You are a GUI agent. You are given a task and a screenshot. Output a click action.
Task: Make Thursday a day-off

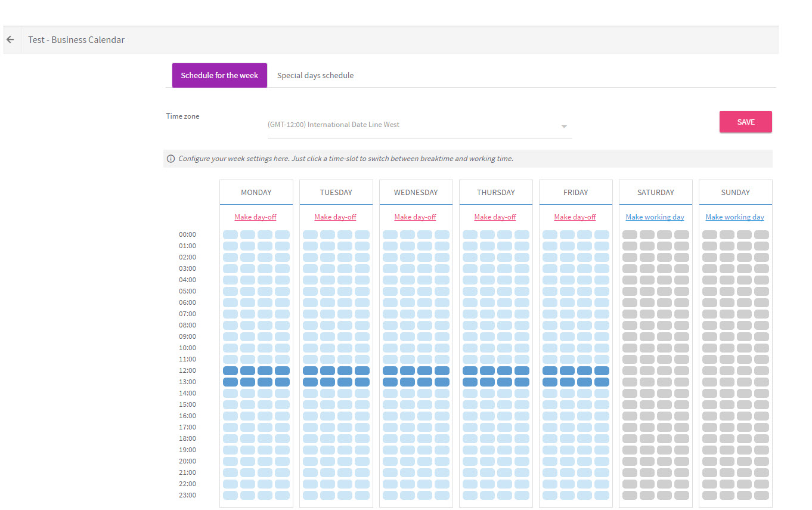click(495, 217)
